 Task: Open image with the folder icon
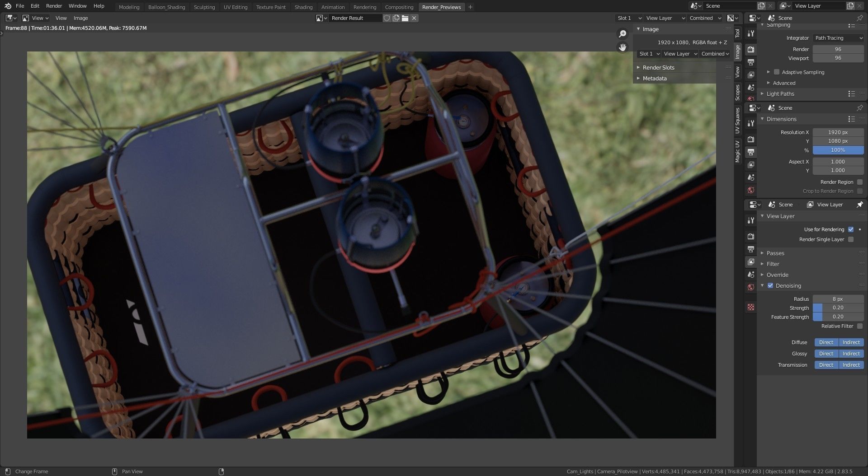pos(405,18)
